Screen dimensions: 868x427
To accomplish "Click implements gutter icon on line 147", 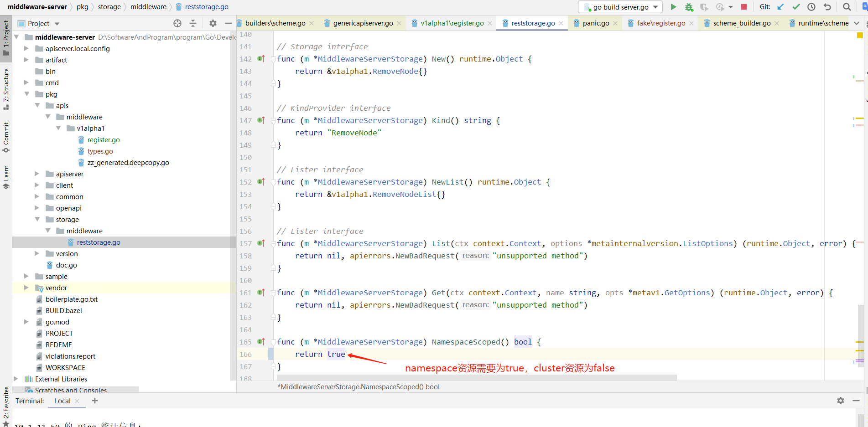I will pos(261,120).
